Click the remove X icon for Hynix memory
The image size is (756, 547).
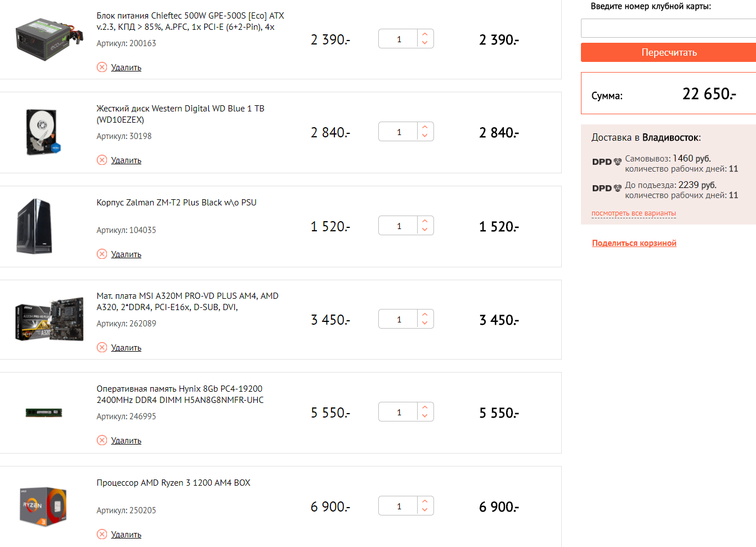(102, 441)
